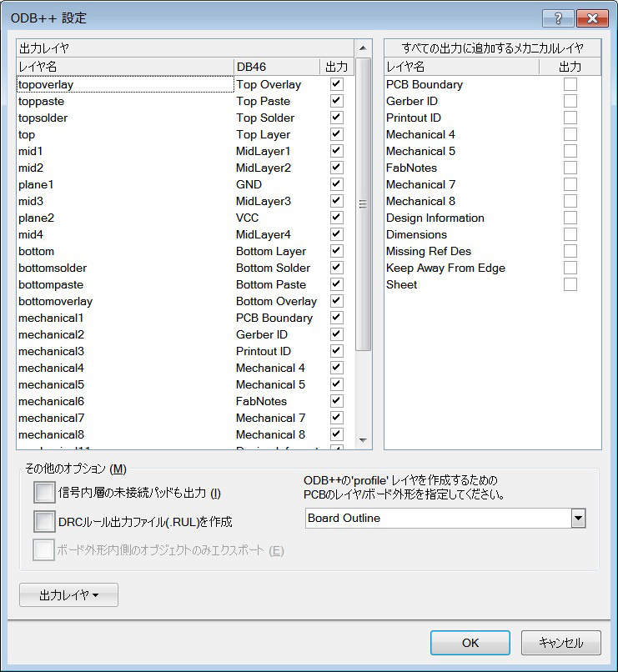This screenshot has width=618, height=672.
Task: Click the MidLayer3 DB46 cell
Action: tap(264, 201)
